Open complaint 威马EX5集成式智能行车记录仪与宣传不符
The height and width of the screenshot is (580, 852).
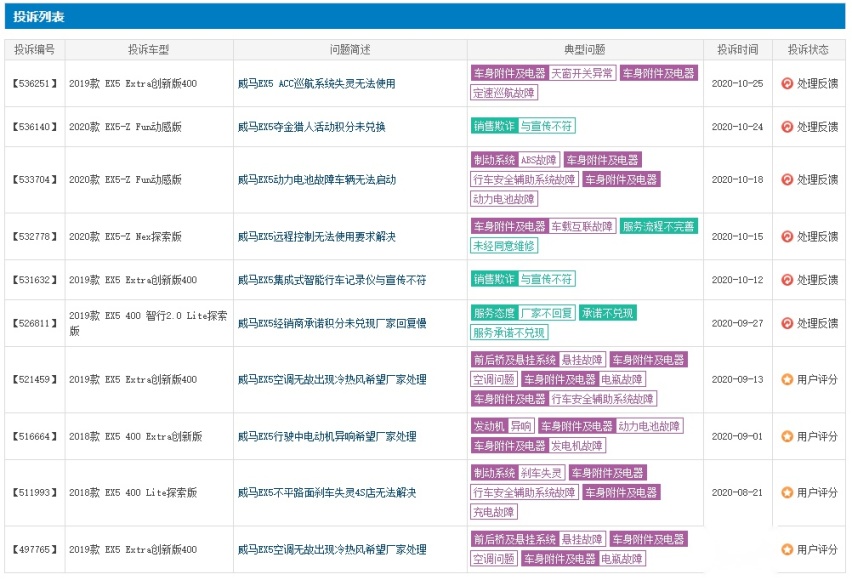point(332,280)
